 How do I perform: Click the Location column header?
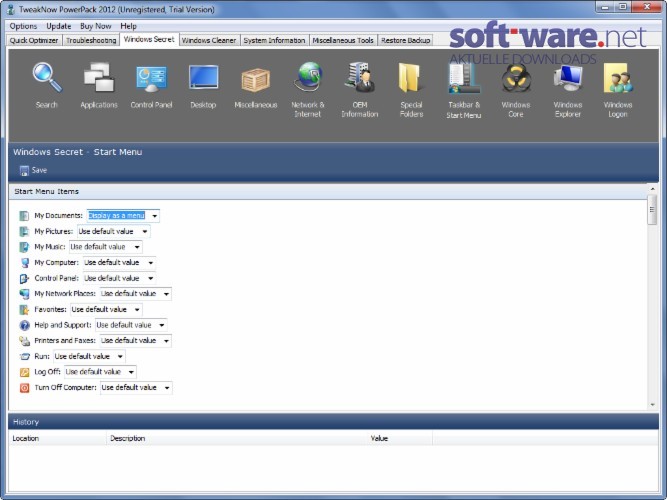pyautogui.click(x=57, y=438)
